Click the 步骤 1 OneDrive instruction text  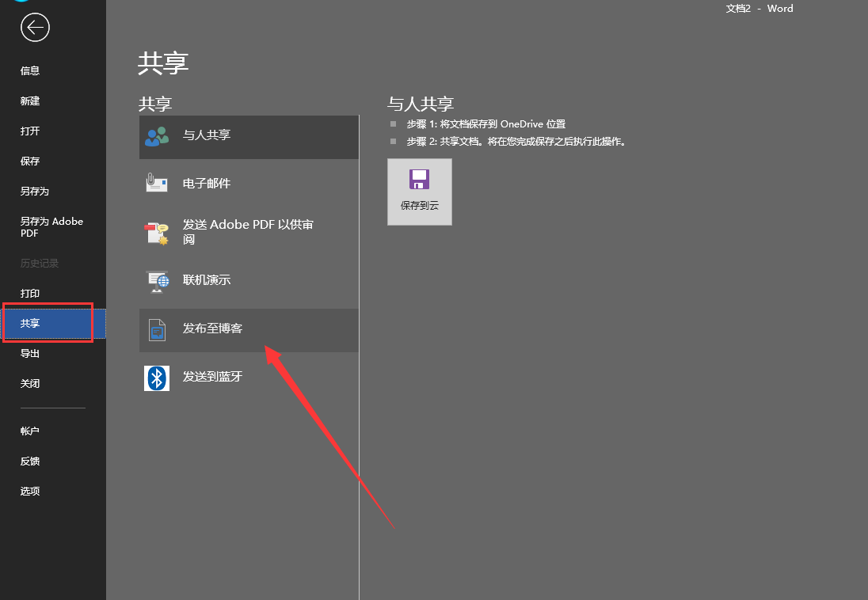coord(486,124)
